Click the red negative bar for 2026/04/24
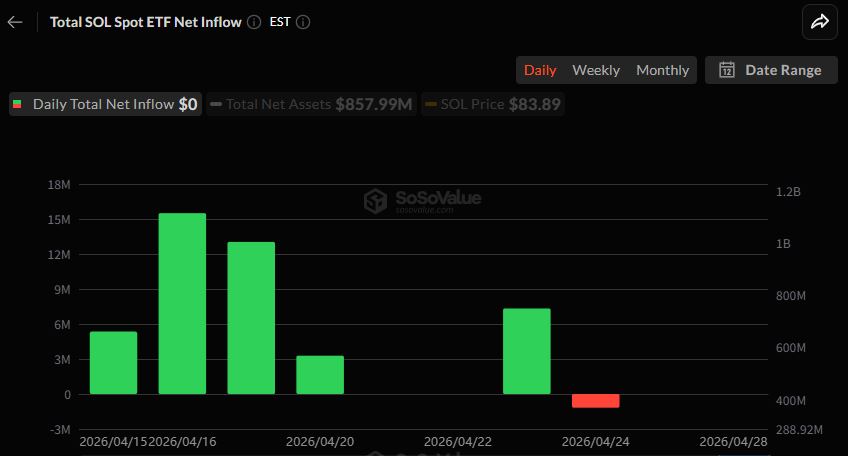 coord(595,401)
